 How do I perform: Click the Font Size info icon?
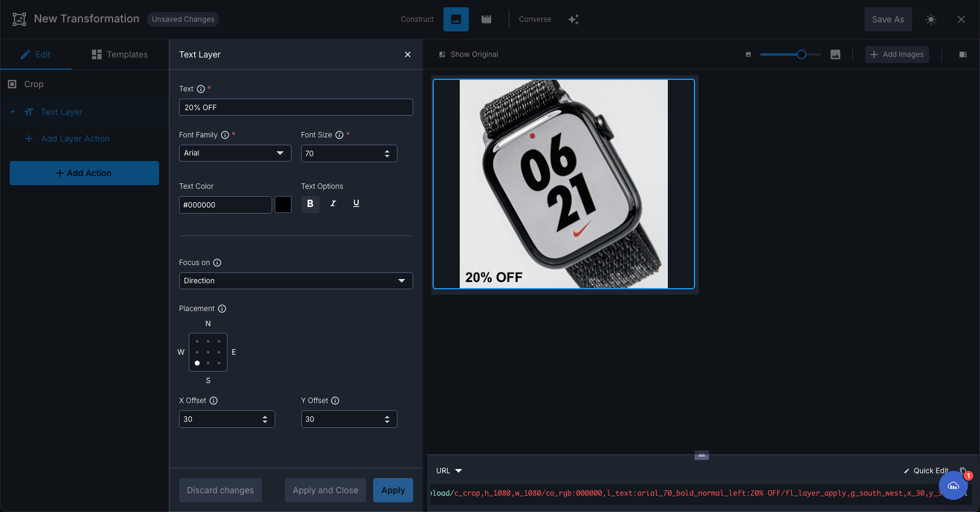pos(339,135)
